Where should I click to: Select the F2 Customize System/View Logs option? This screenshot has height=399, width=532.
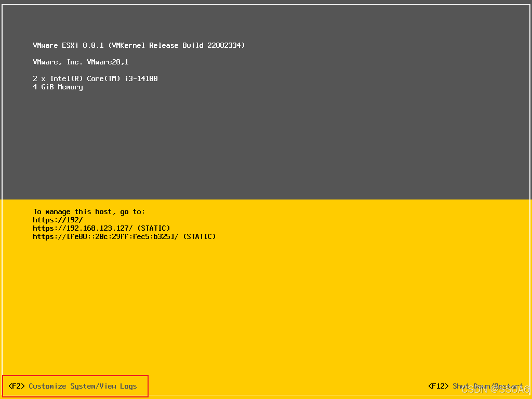(73, 386)
